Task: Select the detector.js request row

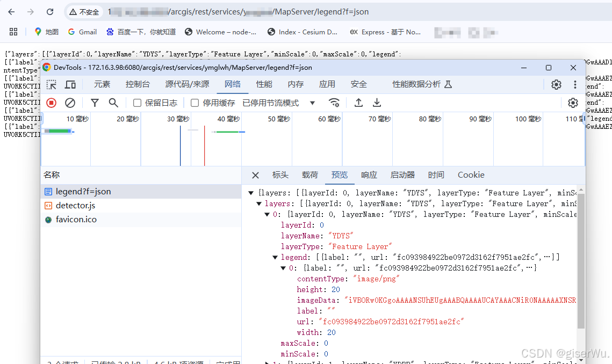Action: (x=141, y=206)
